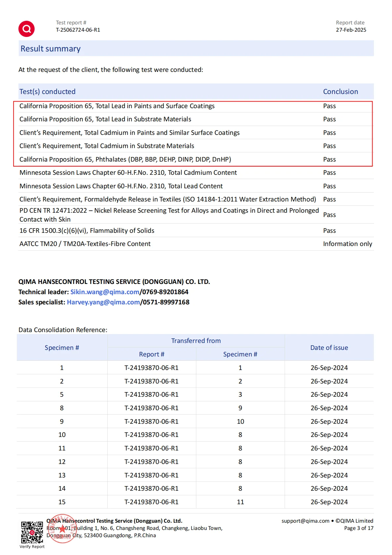392x555 pixels.
Task: Click the Verify Report QR code
Action: [32, 532]
